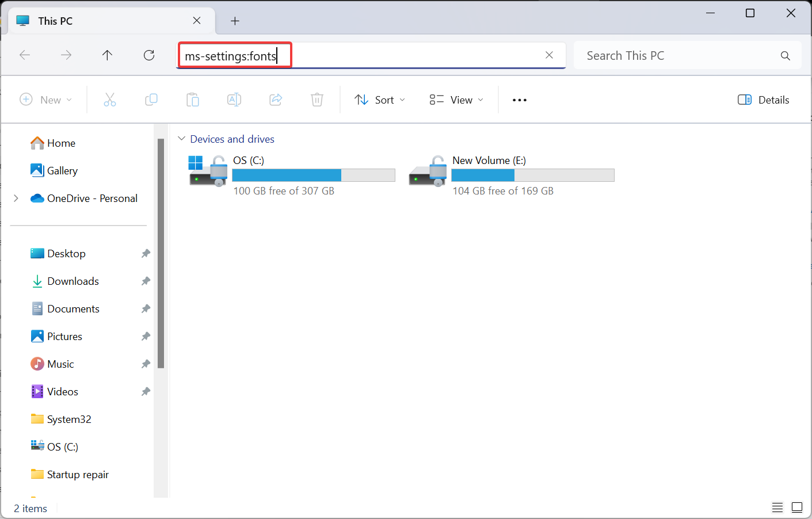Collapse the Devices and drives section
The image size is (812, 519).
point(181,139)
